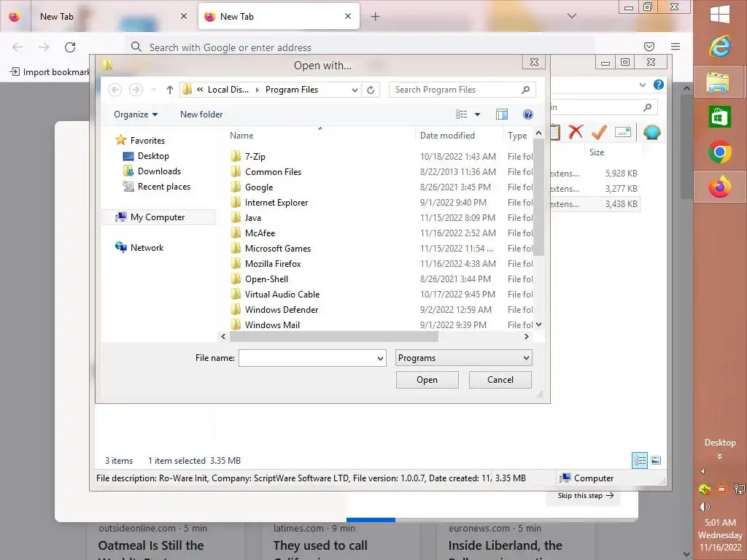Select the Virtual Audio Cable folder

point(282,295)
